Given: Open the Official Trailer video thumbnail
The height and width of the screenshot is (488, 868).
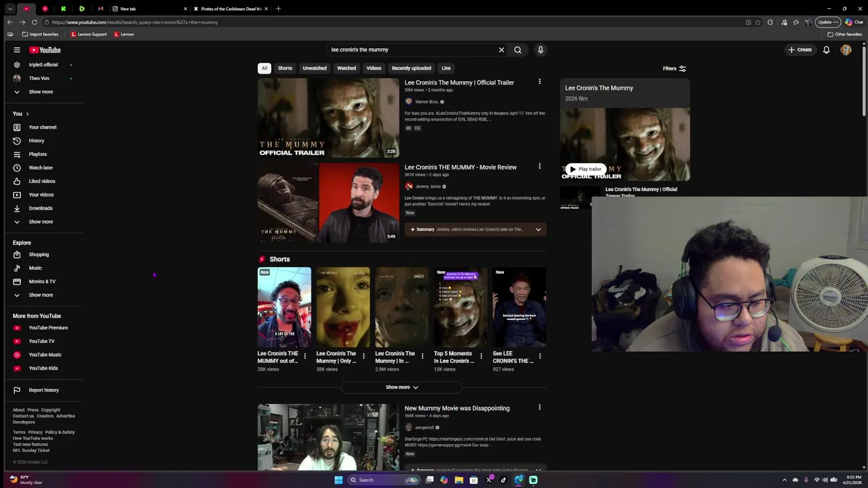Looking at the screenshot, I should [328, 117].
